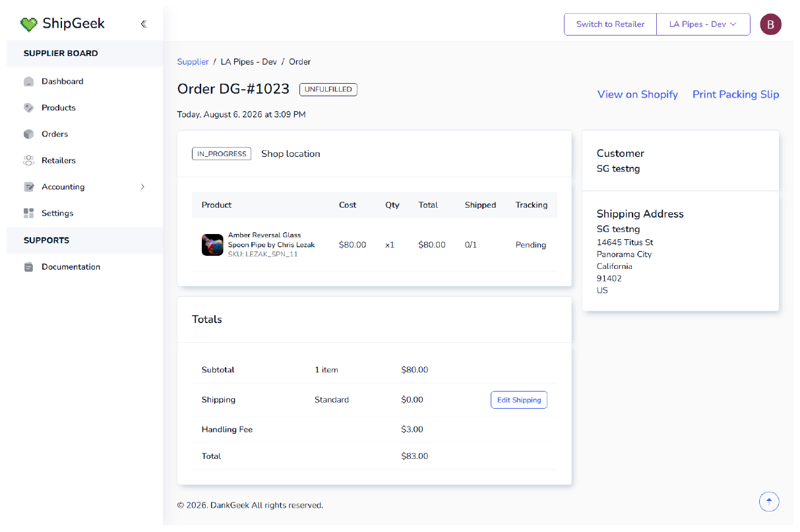The height and width of the screenshot is (532, 800).
Task: Click the SUPPLIER BOARD section header
Action: pos(61,53)
